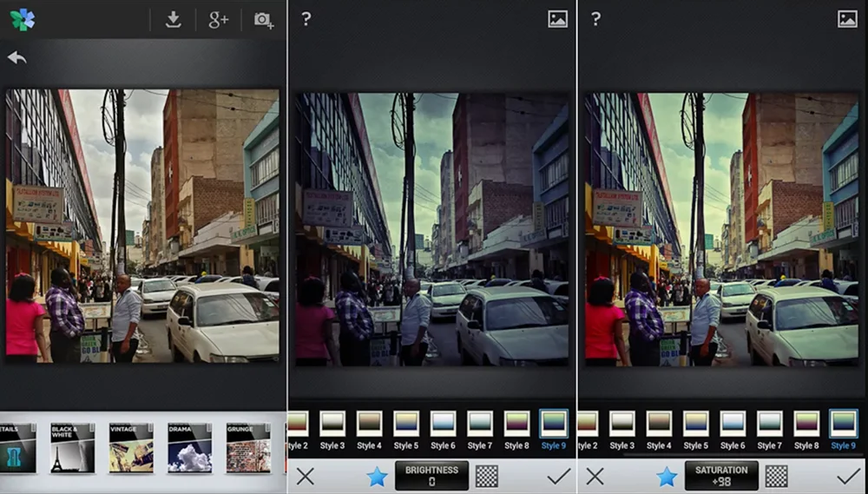Tap the Snapseed logo icon
Image resolution: width=868 pixels, height=494 pixels.
click(x=22, y=20)
